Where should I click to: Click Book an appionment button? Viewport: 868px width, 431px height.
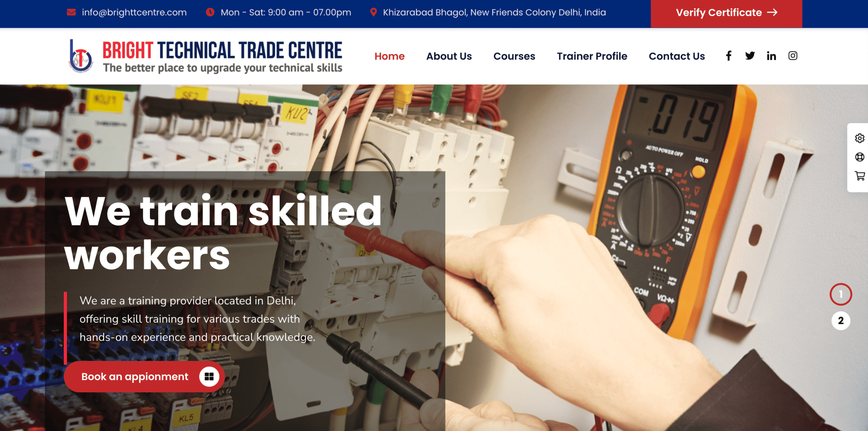(x=144, y=377)
